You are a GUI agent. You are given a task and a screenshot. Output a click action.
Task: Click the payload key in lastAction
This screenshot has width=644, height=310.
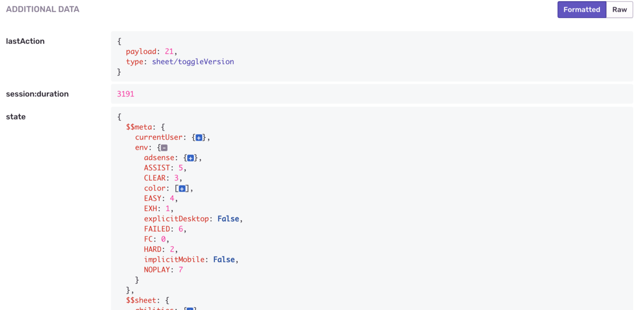click(141, 51)
